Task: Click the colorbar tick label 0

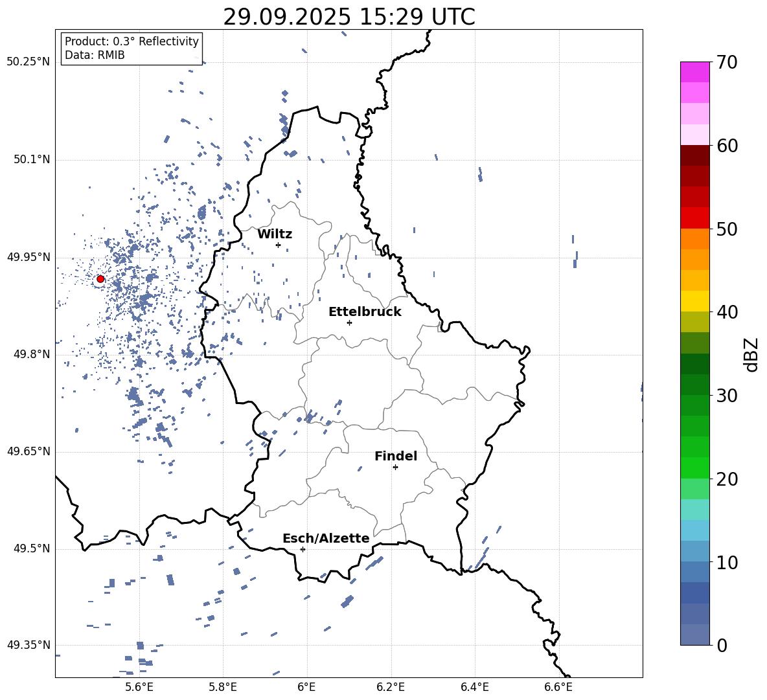Action: (722, 645)
